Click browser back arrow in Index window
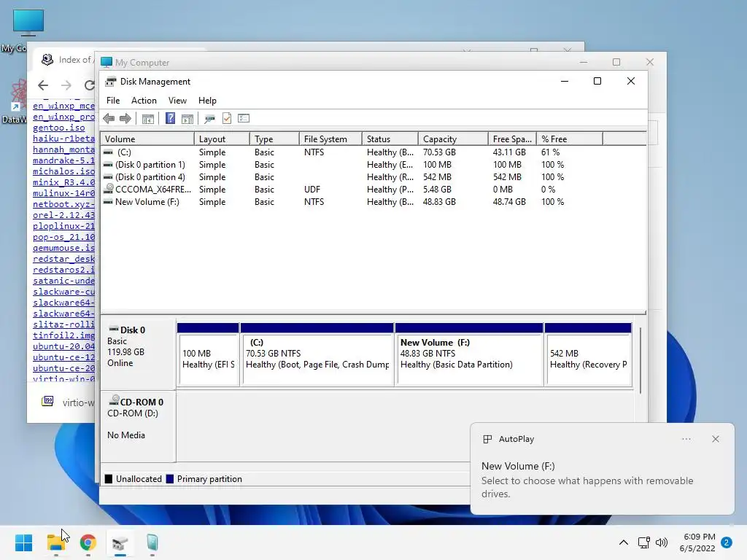 (x=43, y=85)
